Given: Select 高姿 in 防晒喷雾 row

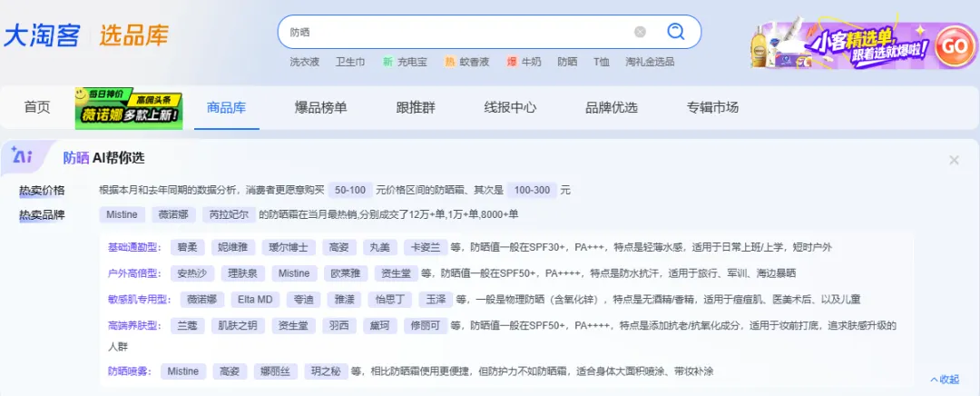Looking at the screenshot, I should (230, 371).
